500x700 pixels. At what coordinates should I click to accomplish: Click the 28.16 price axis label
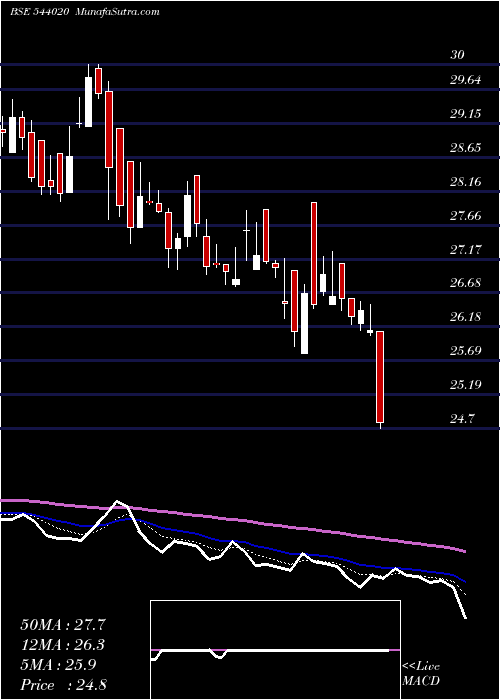coord(466,182)
